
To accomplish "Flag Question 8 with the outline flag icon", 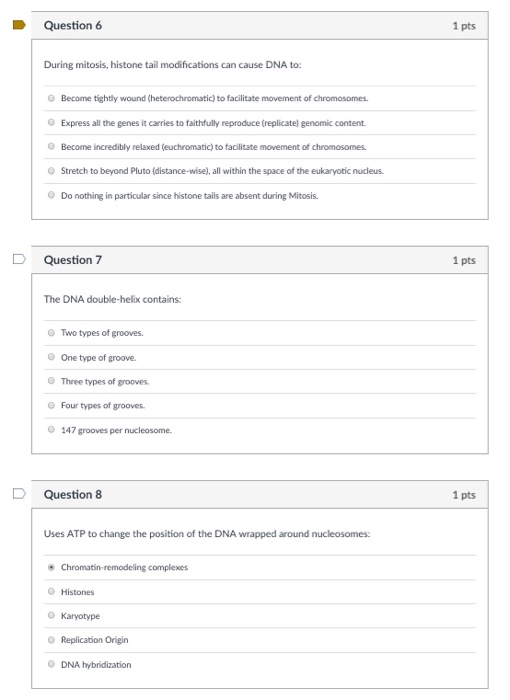I will click(19, 493).
